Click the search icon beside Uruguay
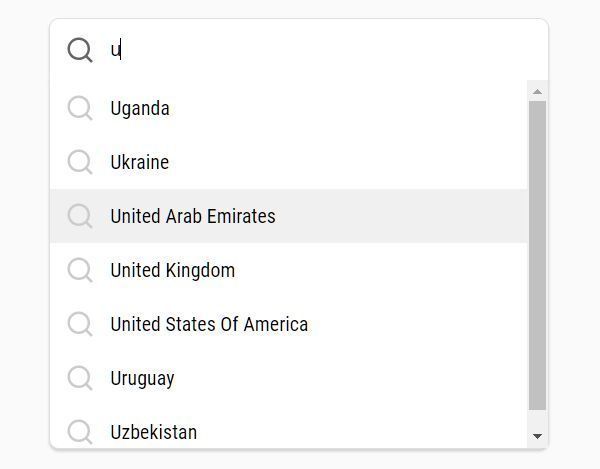This screenshot has width=600, height=469. (80, 378)
